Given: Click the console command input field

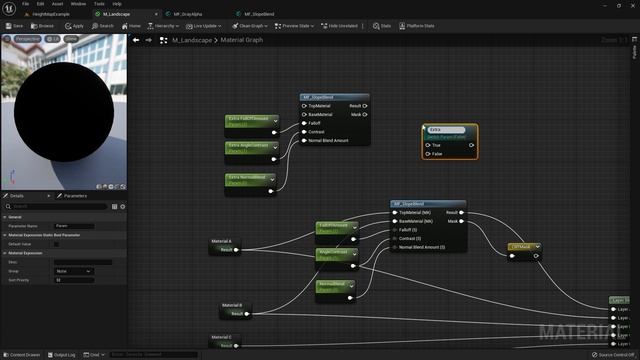Looking at the screenshot, I should 153,355.
